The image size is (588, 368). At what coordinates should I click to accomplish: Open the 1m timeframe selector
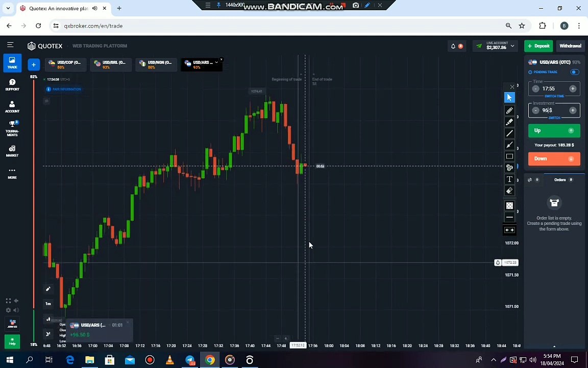[x=48, y=304]
